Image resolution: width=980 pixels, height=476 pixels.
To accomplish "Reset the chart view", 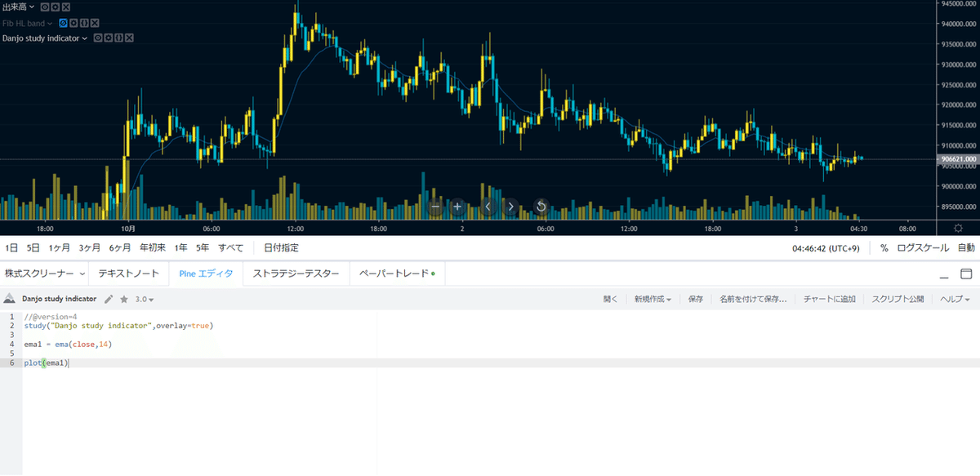I will pyautogui.click(x=540, y=207).
